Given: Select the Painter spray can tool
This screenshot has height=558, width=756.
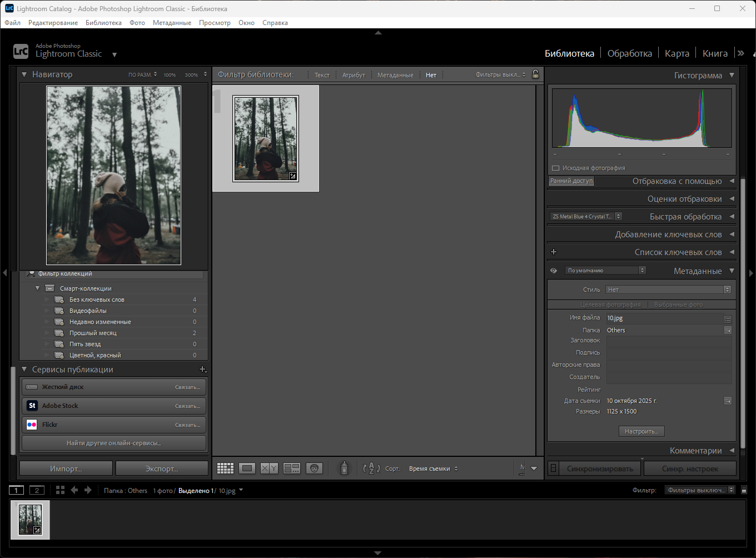Looking at the screenshot, I should pos(344,469).
